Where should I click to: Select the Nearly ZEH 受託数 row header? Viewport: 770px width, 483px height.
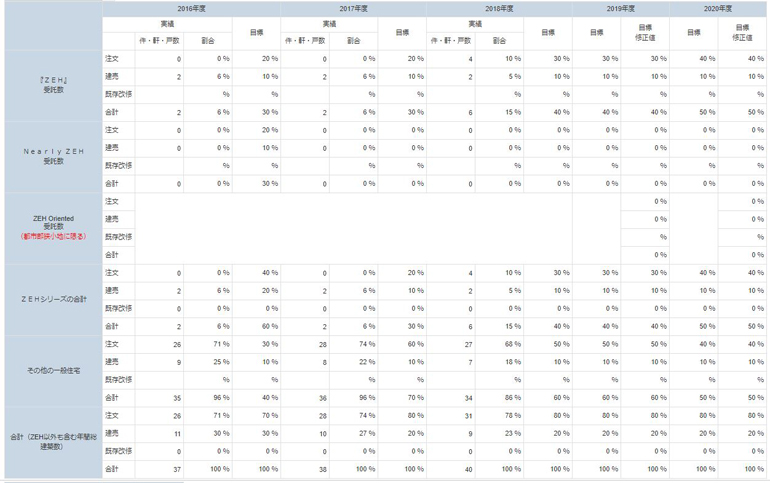click(x=54, y=157)
